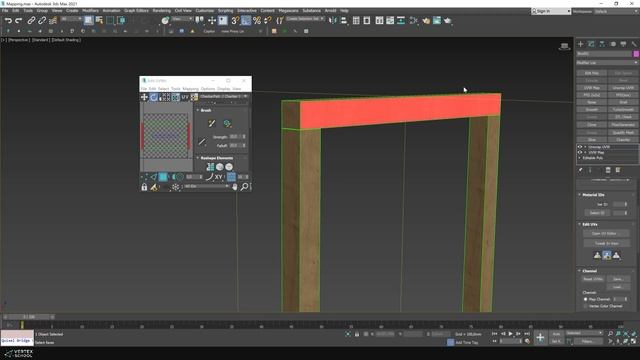Click the Tweak In View button

pyautogui.click(x=607, y=243)
